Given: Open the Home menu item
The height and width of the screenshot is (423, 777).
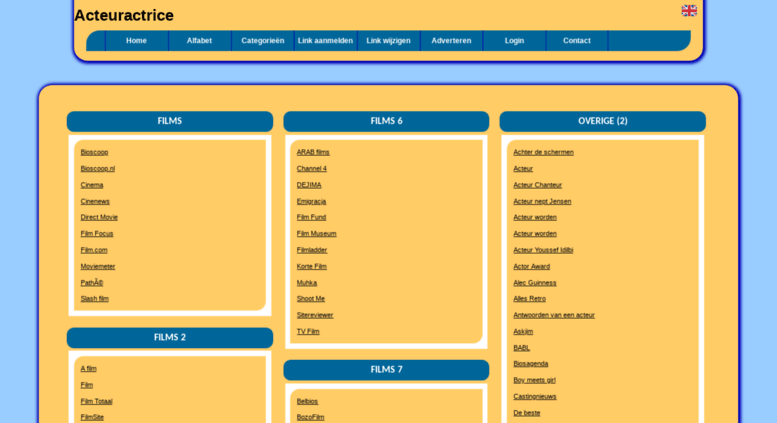Looking at the screenshot, I should (x=136, y=41).
